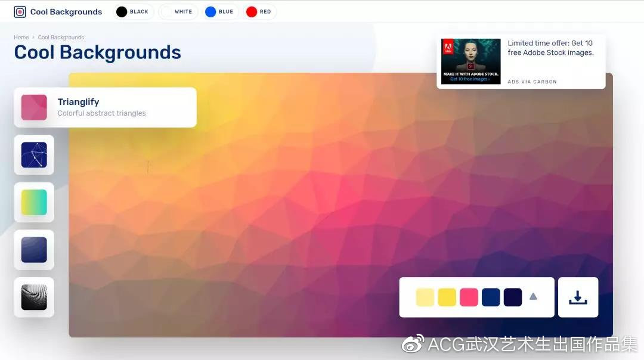The width and height of the screenshot is (644, 360).
Task: Select the constellation particles background icon
Action: [x=34, y=155]
